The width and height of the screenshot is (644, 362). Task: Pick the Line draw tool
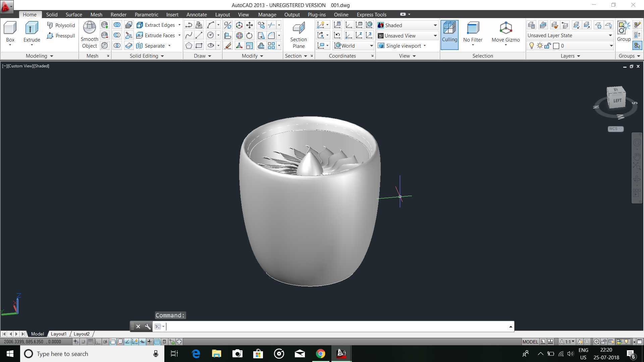coord(199,35)
